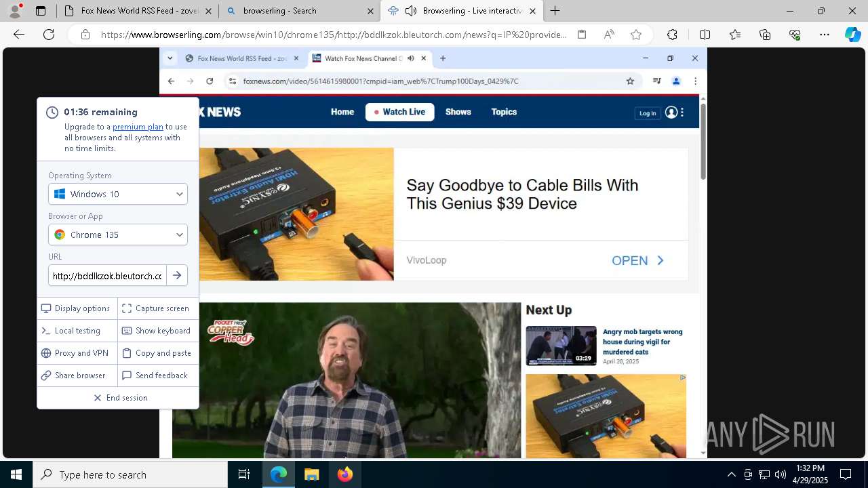The image size is (868, 488).
Task: Click Show keyboard
Action: coord(158,331)
